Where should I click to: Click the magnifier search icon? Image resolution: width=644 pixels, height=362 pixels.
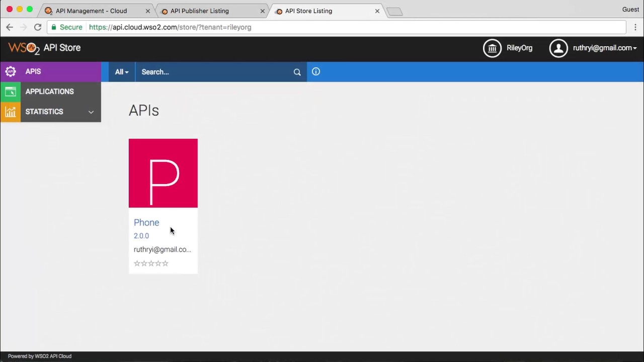click(x=297, y=72)
